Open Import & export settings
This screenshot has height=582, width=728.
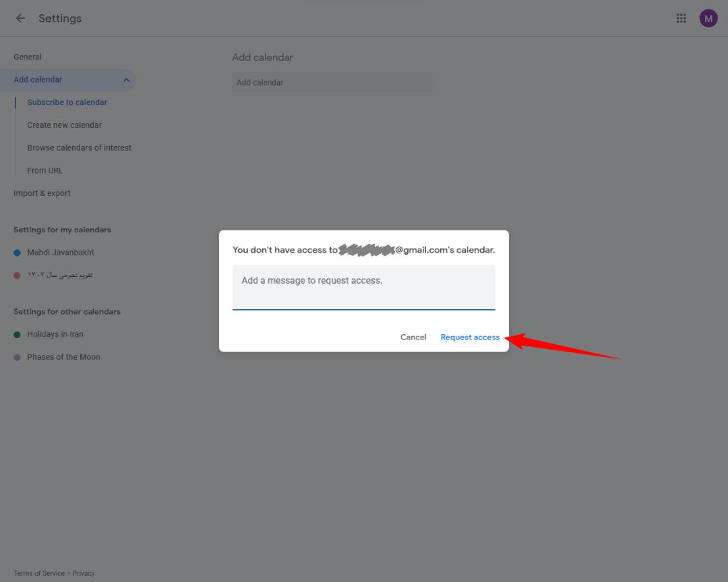point(42,193)
